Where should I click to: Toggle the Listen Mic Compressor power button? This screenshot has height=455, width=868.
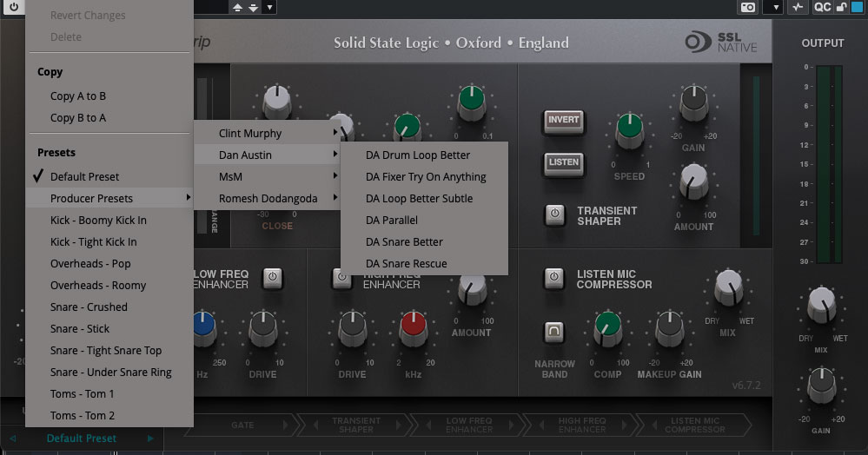(x=553, y=278)
